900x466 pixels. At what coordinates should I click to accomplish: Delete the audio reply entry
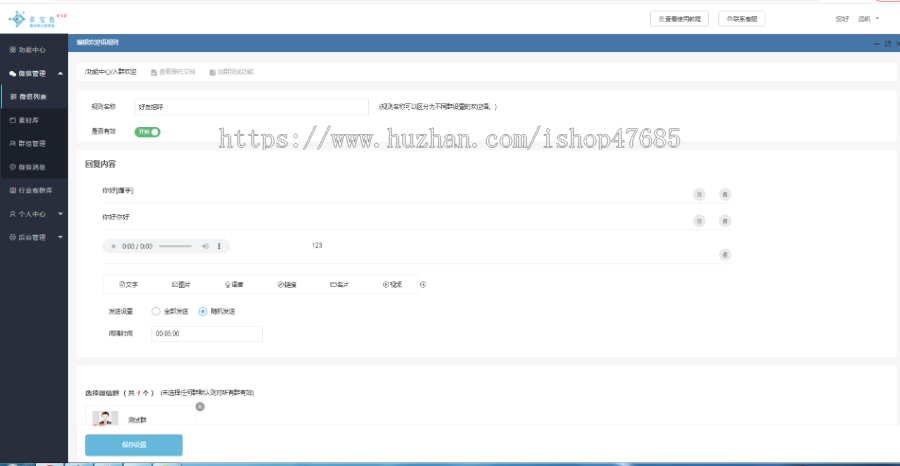coord(725,255)
